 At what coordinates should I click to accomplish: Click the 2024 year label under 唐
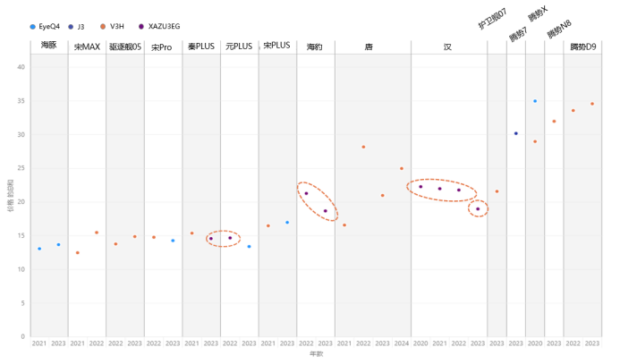coord(402,343)
